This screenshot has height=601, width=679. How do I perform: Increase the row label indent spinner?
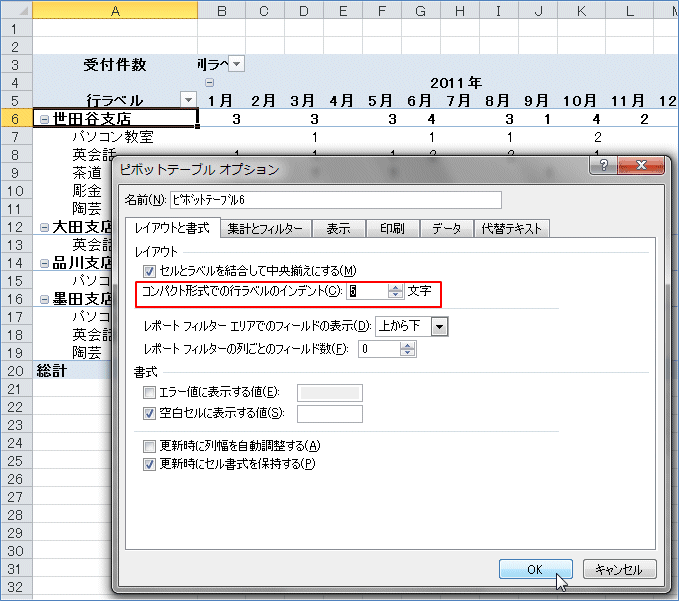[x=395, y=288]
